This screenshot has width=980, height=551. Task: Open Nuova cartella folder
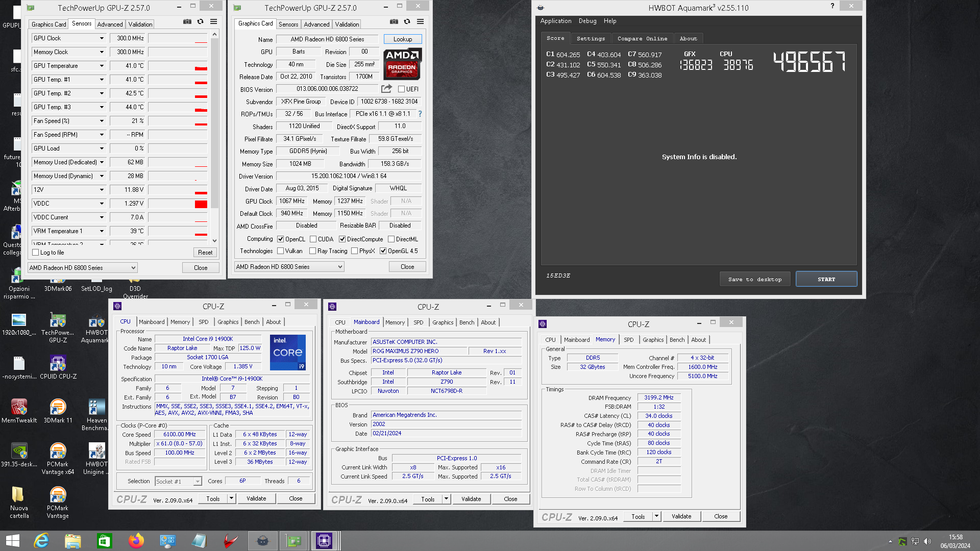19,503
